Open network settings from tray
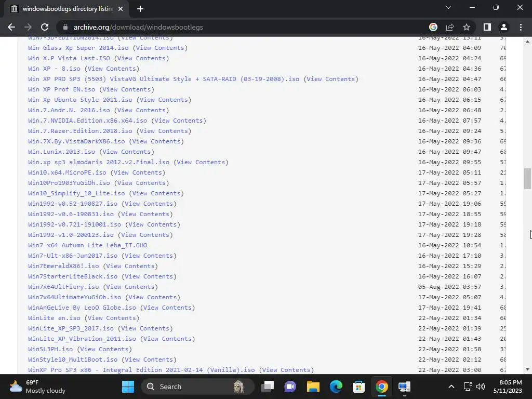This screenshot has height=399, width=532. (468, 387)
